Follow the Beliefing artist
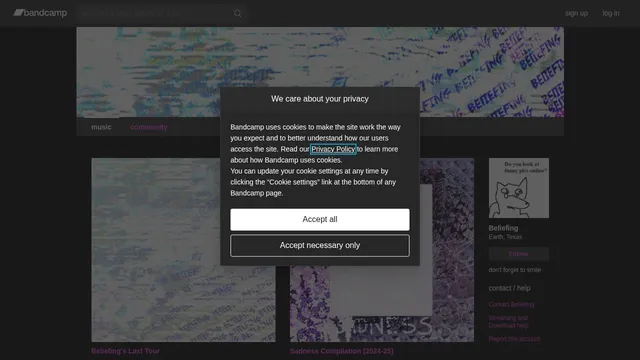 click(x=519, y=254)
